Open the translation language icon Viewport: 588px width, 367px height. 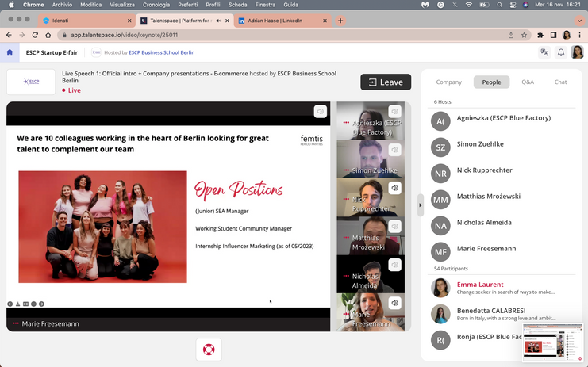click(544, 52)
